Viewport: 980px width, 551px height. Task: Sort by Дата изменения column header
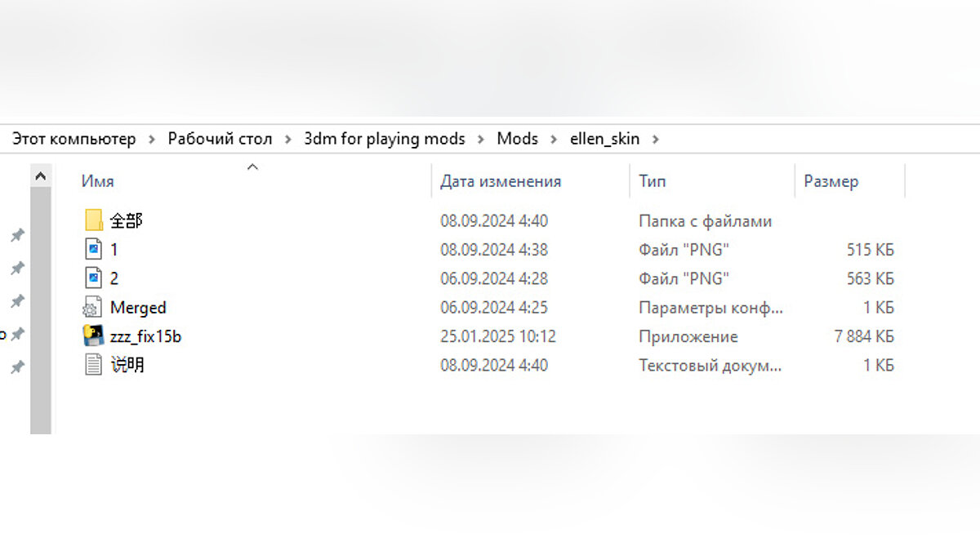click(500, 181)
